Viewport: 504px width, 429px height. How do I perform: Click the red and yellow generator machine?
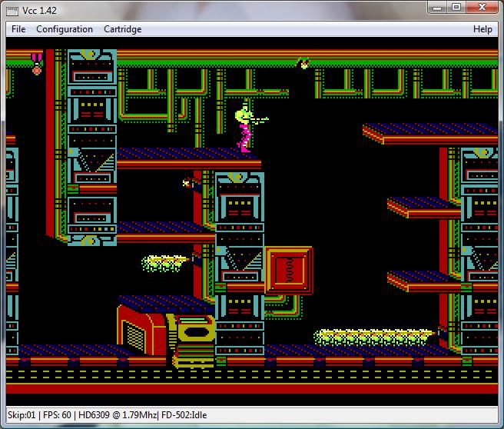coord(166,335)
